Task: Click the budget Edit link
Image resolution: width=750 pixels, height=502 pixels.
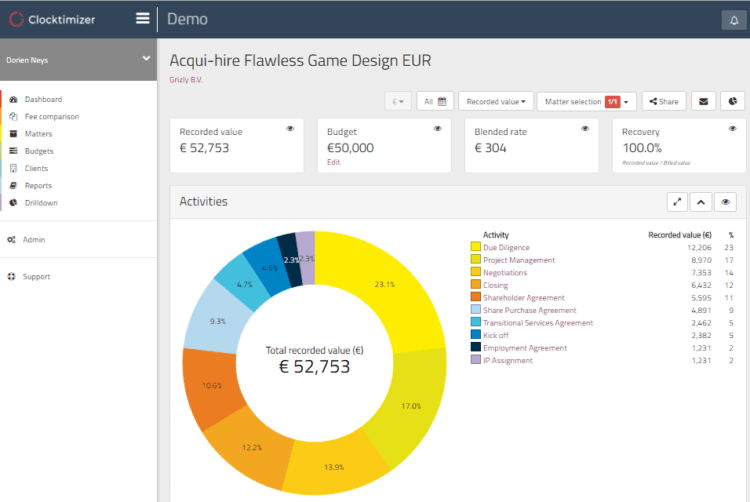Action: tap(333, 162)
